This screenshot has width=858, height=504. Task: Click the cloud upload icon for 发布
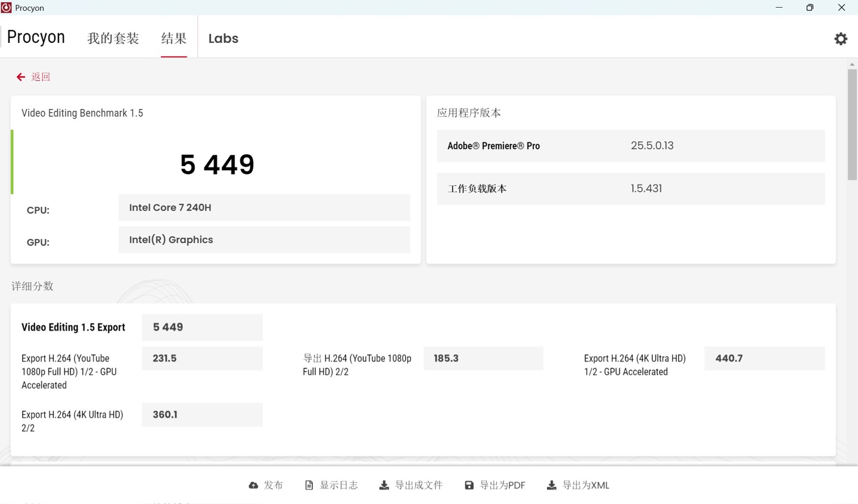click(x=253, y=486)
